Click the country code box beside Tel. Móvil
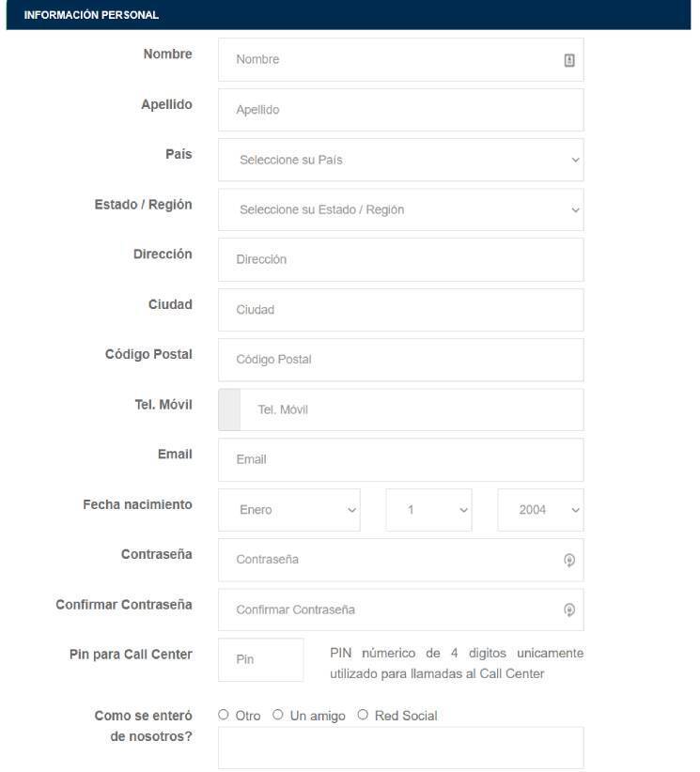The image size is (700, 772). click(x=229, y=409)
